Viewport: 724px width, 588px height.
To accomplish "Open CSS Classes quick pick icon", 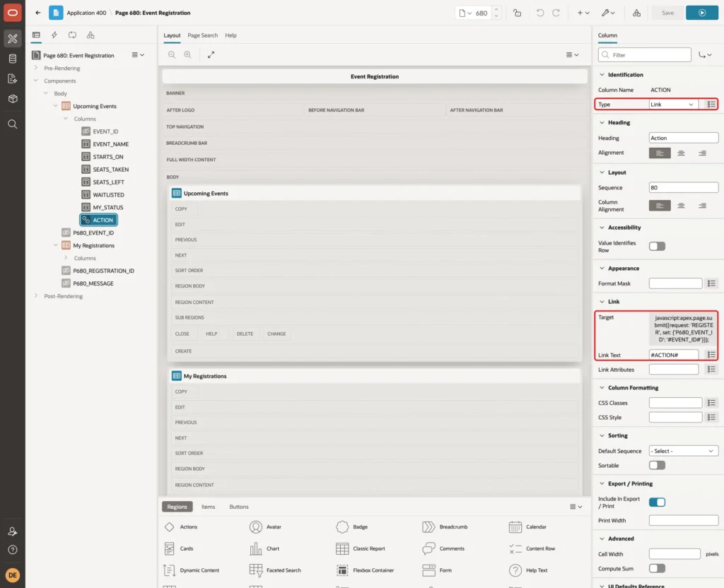I will tap(711, 403).
